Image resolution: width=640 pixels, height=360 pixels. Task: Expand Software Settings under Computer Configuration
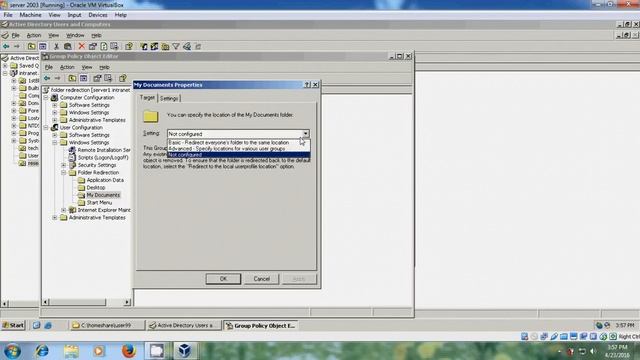tap(55, 105)
